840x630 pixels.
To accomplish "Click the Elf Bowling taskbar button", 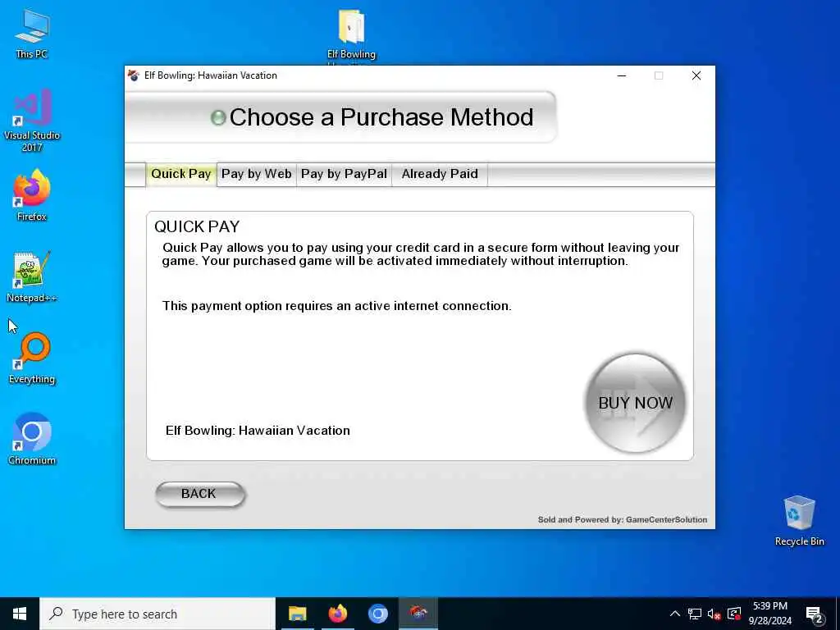I will coord(418,614).
